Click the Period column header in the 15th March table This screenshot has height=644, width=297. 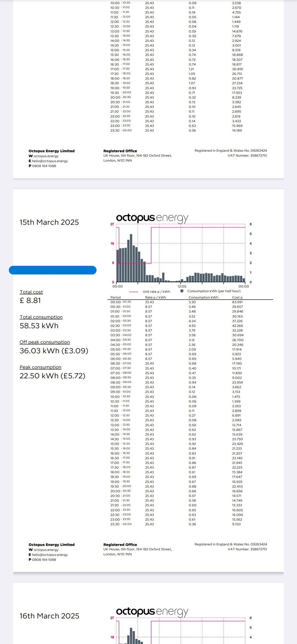coord(116,297)
